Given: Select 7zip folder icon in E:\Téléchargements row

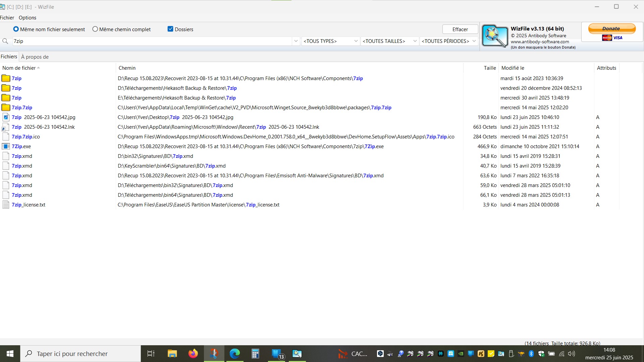Looking at the screenshot, I should 6,98.
